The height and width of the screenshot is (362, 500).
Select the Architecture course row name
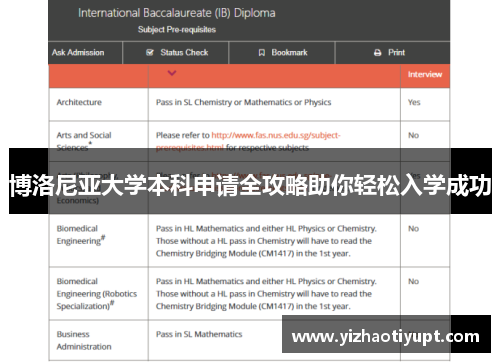tap(79, 102)
